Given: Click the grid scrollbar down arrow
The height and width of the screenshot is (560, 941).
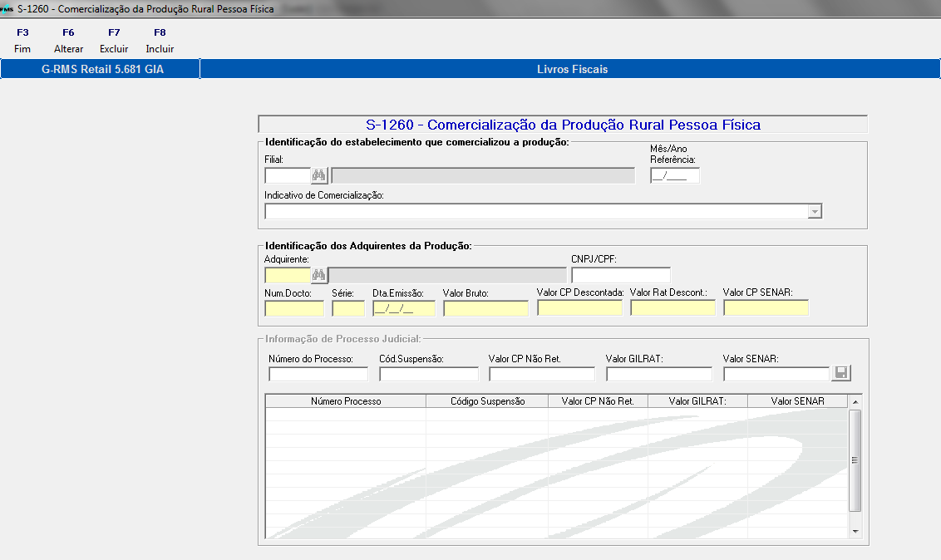Looking at the screenshot, I should coord(855,531).
